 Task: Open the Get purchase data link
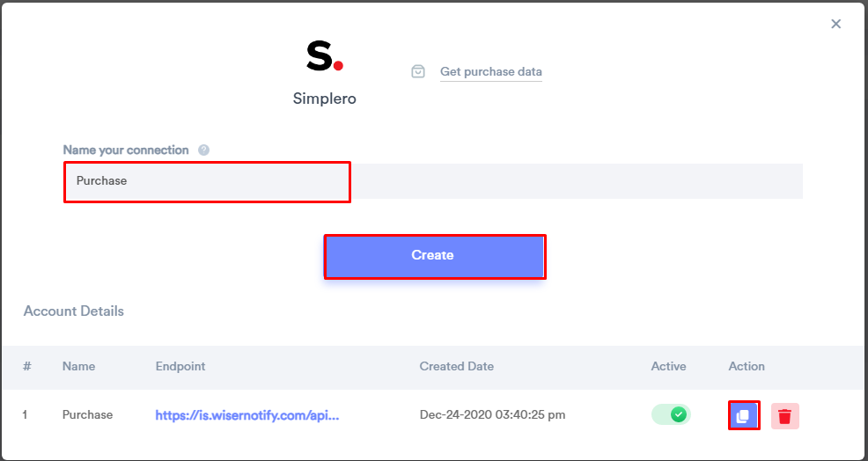point(491,71)
